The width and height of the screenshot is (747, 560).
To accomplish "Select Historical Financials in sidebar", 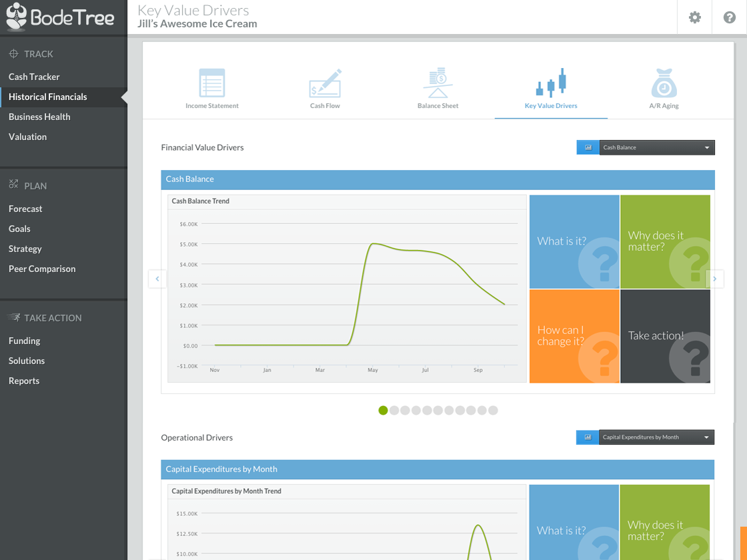I will tap(47, 97).
